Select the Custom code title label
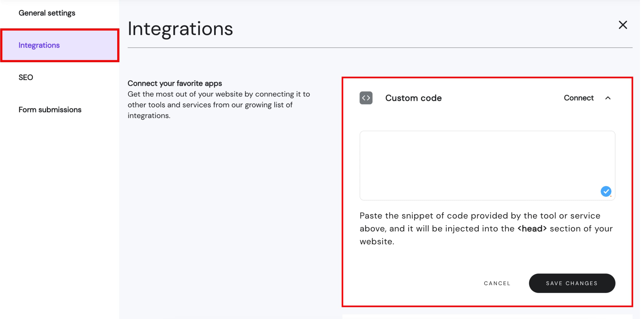644x319 pixels. tap(414, 98)
